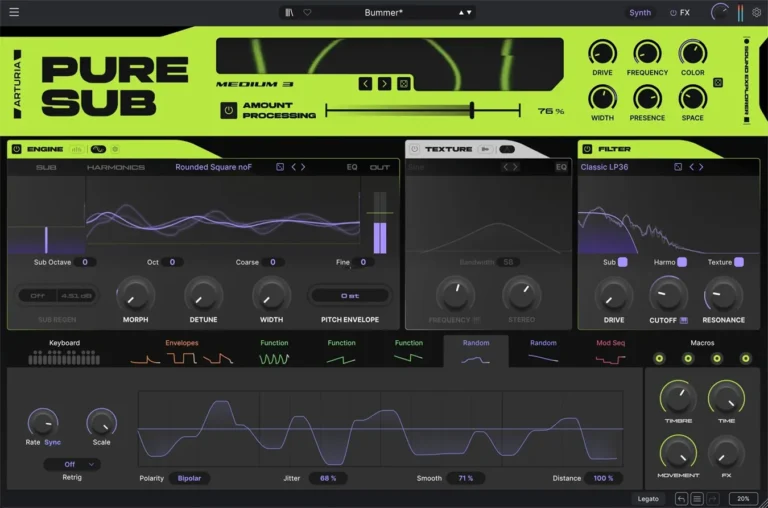
Task: Open the Engine section settings gear
Action: coord(115,149)
